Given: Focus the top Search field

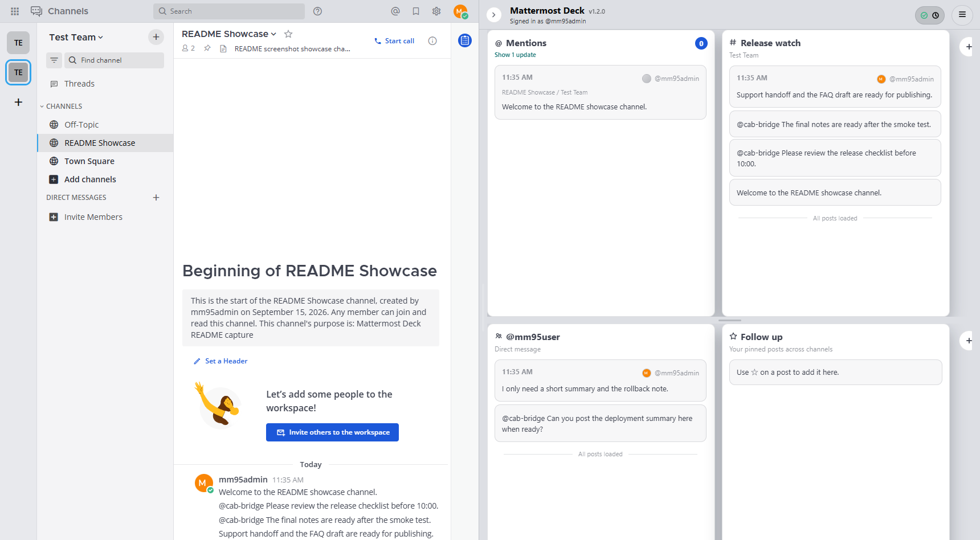Looking at the screenshot, I should 229,11.
